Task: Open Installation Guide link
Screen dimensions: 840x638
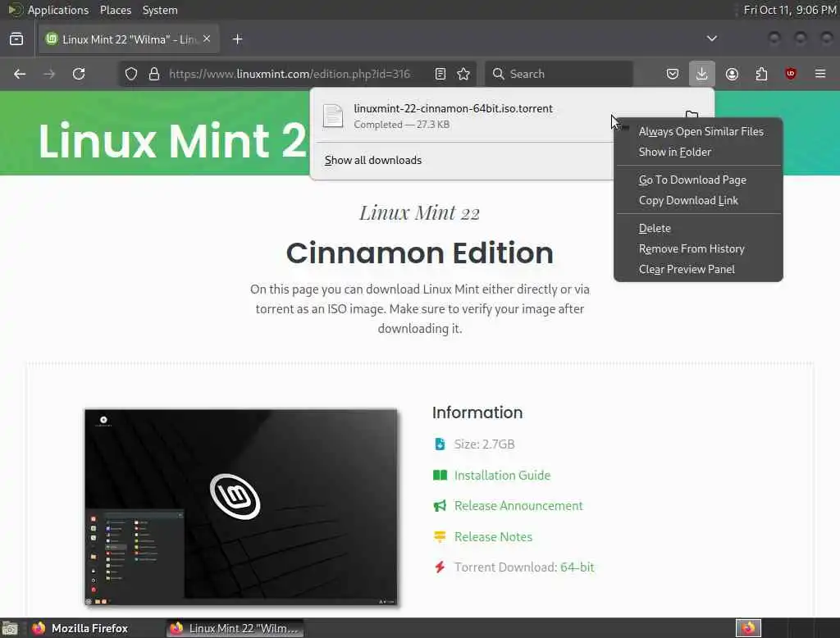Action: [502, 475]
